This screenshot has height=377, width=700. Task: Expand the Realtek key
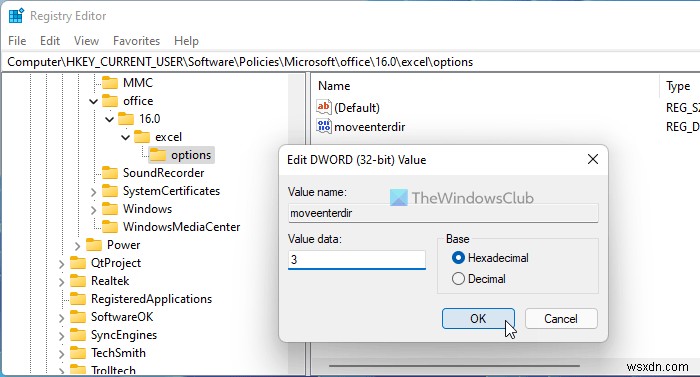[61, 282]
